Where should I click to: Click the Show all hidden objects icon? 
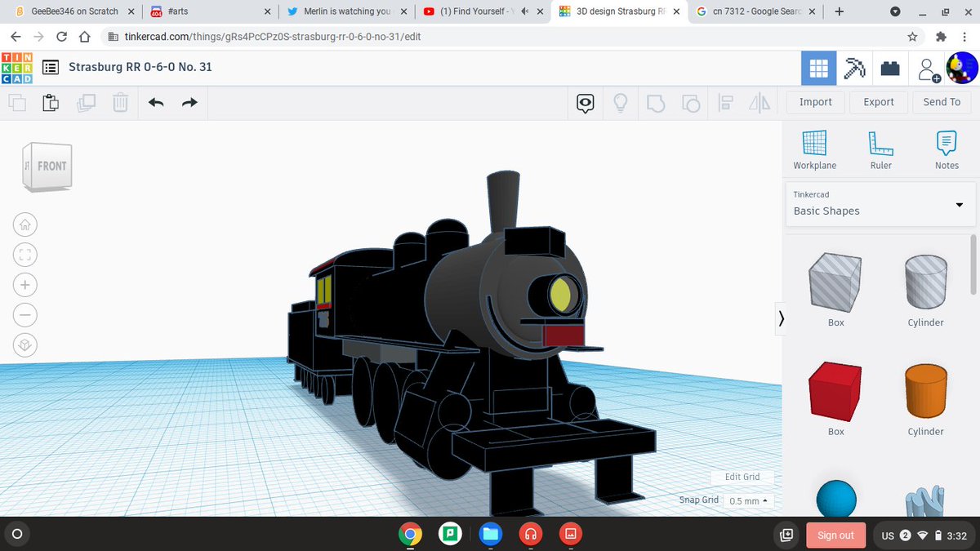[x=584, y=102]
